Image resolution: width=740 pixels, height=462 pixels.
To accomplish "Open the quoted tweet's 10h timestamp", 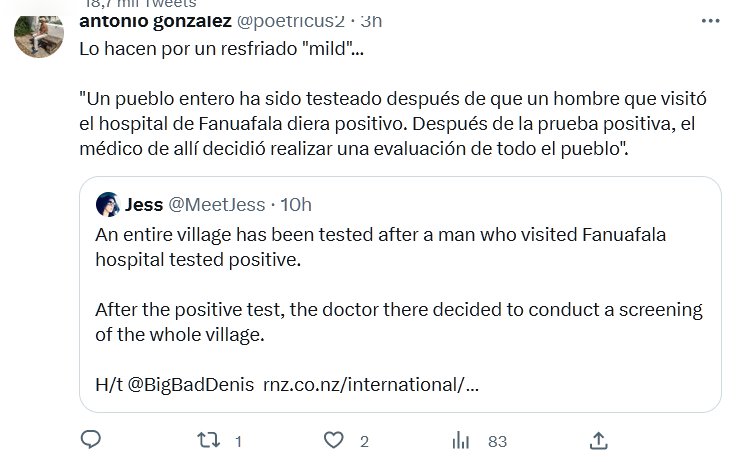I will [x=296, y=205].
